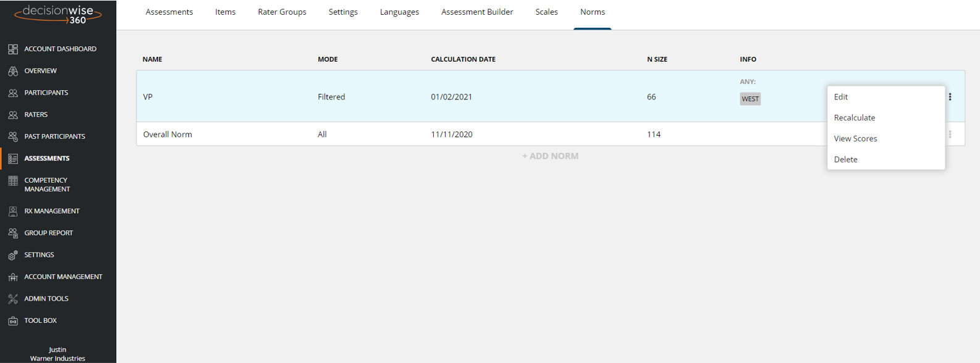Click the + ADD NORM button
This screenshot has height=363, width=980.
(551, 156)
